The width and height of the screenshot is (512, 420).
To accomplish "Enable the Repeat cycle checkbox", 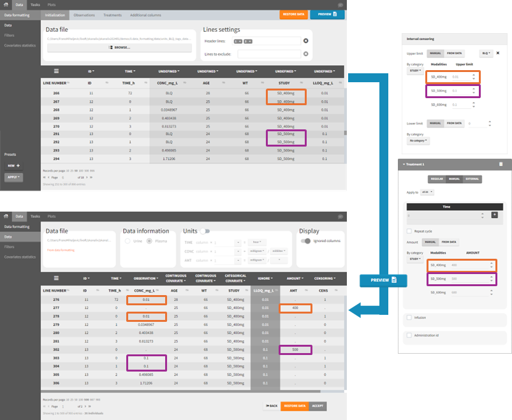I will 409,231.
